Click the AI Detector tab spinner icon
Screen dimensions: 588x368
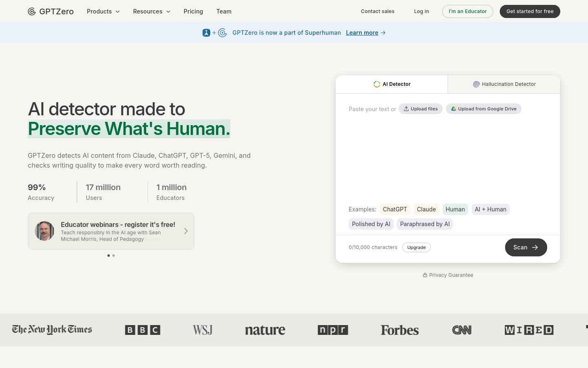point(377,84)
